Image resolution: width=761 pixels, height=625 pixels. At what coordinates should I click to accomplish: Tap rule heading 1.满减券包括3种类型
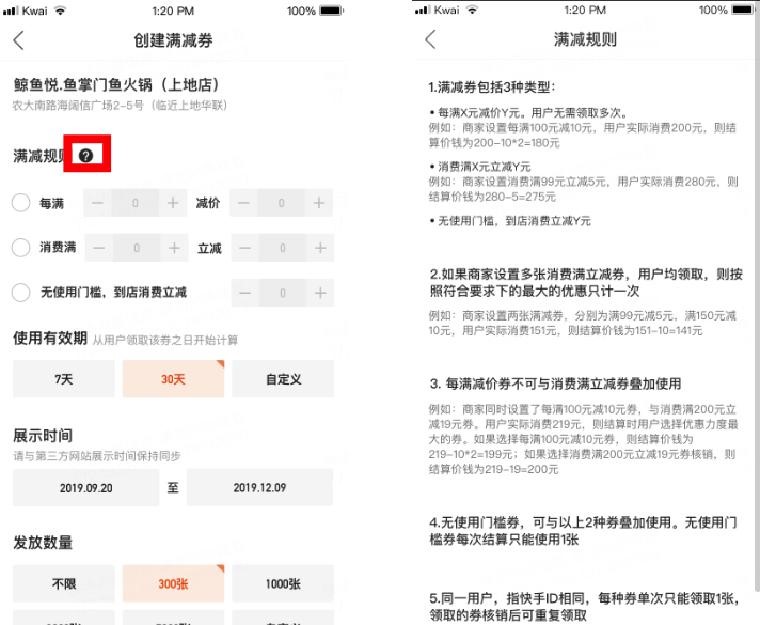pos(491,87)
